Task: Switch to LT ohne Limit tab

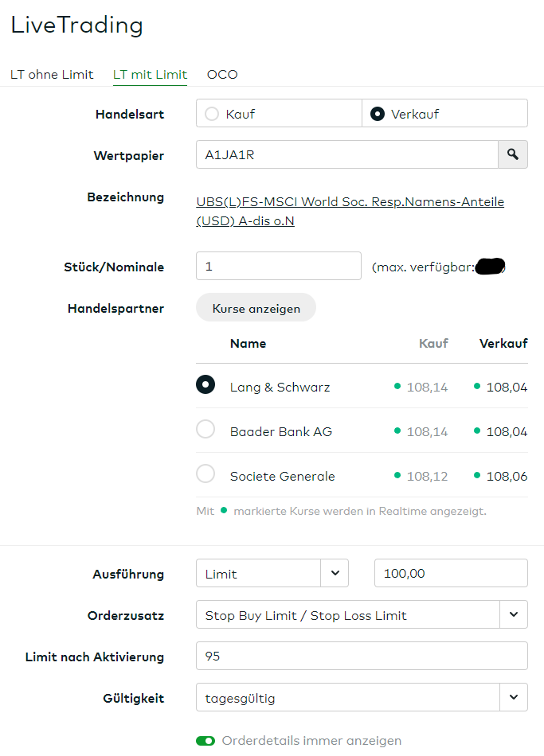Action: pos(52,75)
